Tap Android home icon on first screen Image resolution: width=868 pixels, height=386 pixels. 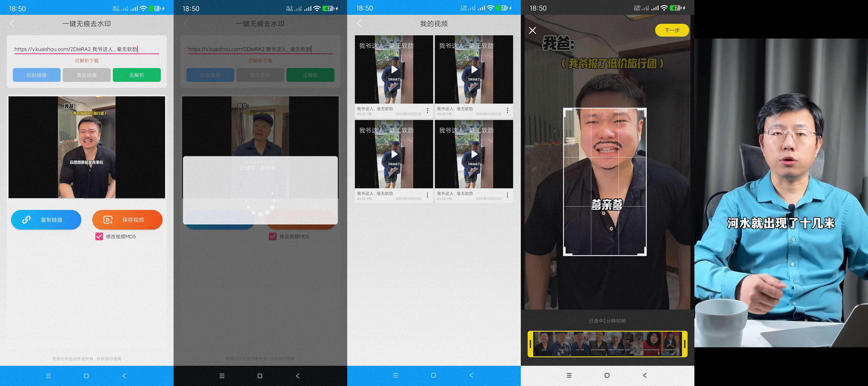(86, 375)
